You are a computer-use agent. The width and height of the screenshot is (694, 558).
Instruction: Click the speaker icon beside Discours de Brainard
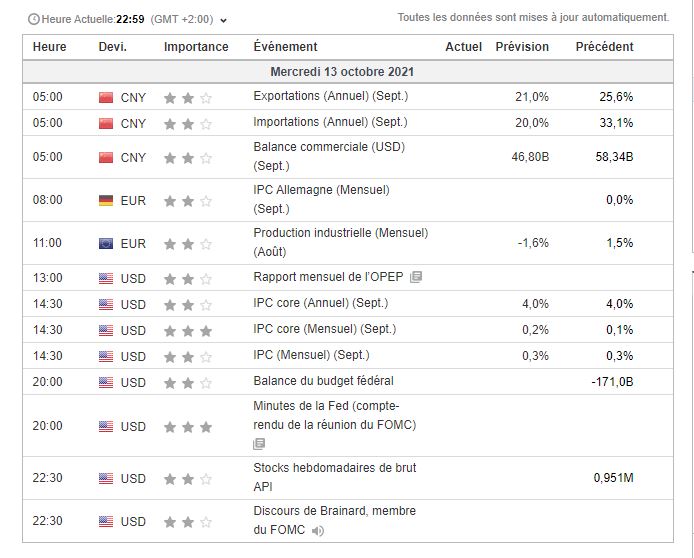pyautogui.click(x=317, y=531)
